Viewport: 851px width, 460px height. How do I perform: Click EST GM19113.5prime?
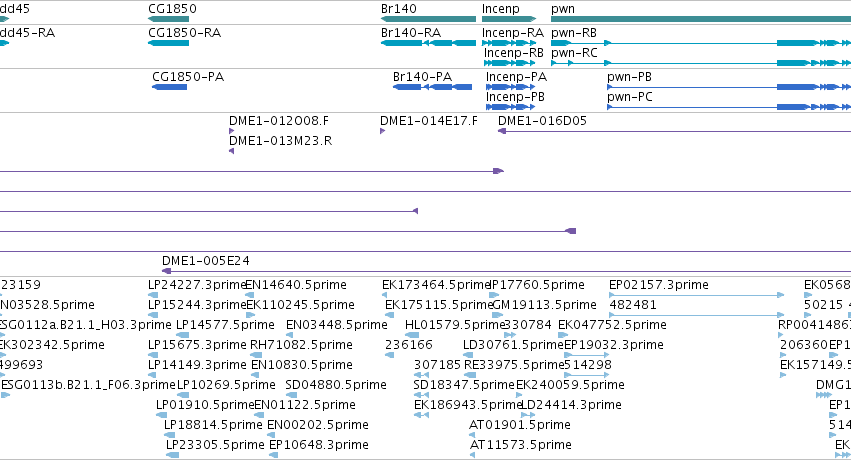click(x=544, y=305)
